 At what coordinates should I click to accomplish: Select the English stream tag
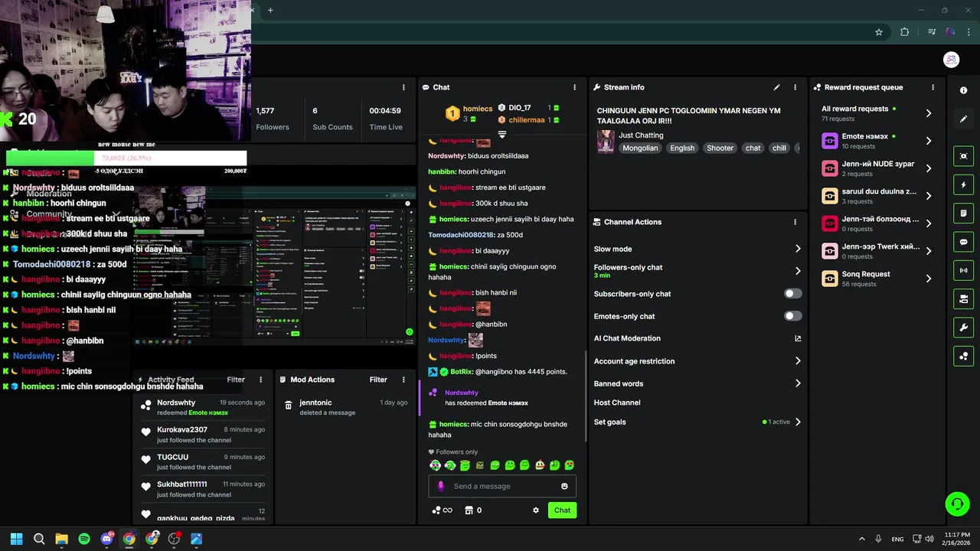tap(682, 148)
